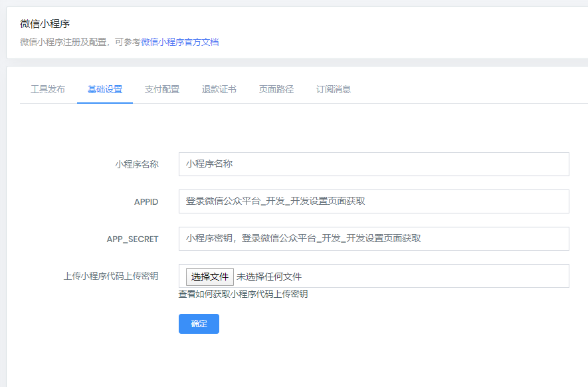Open the 支付配置 tab
This screenshot has width=588, height=387.
tap(162, 89)
